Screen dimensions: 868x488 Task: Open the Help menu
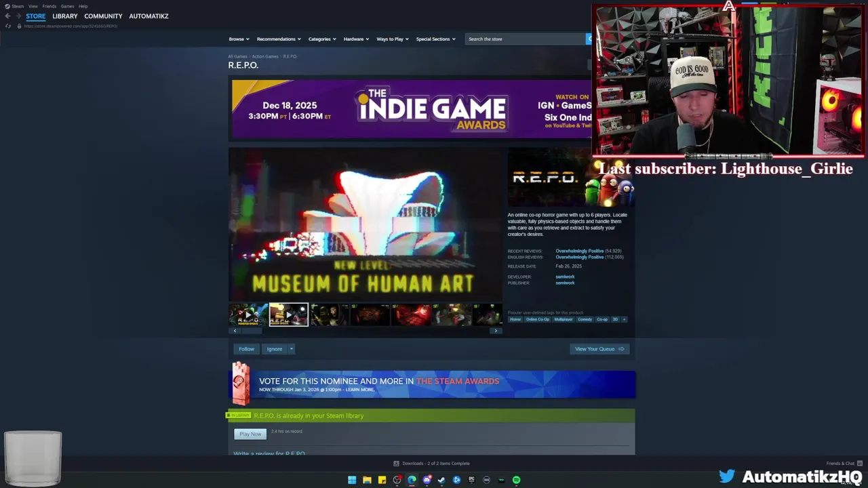tap(83, 6)
